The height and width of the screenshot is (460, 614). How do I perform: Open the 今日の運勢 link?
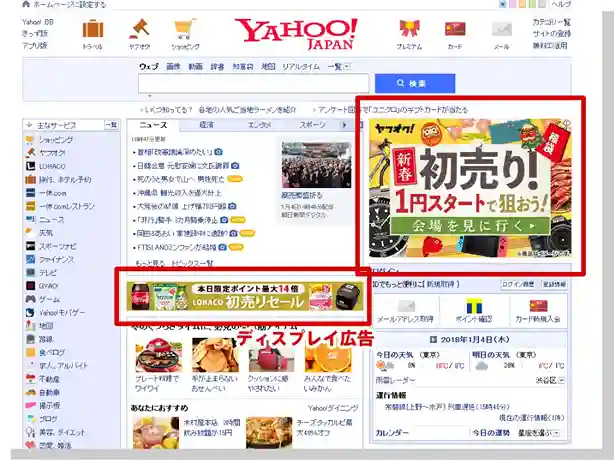tap(491, 433)
